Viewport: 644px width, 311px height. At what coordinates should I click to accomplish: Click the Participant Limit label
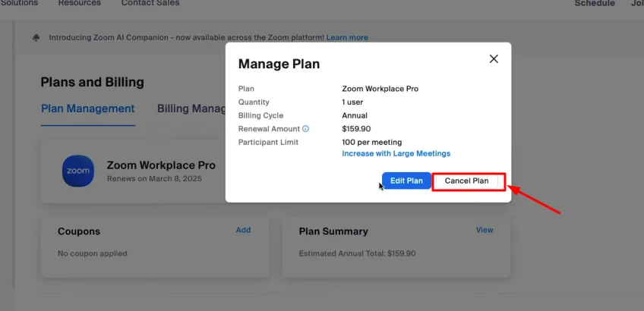[x=268, y=143]
